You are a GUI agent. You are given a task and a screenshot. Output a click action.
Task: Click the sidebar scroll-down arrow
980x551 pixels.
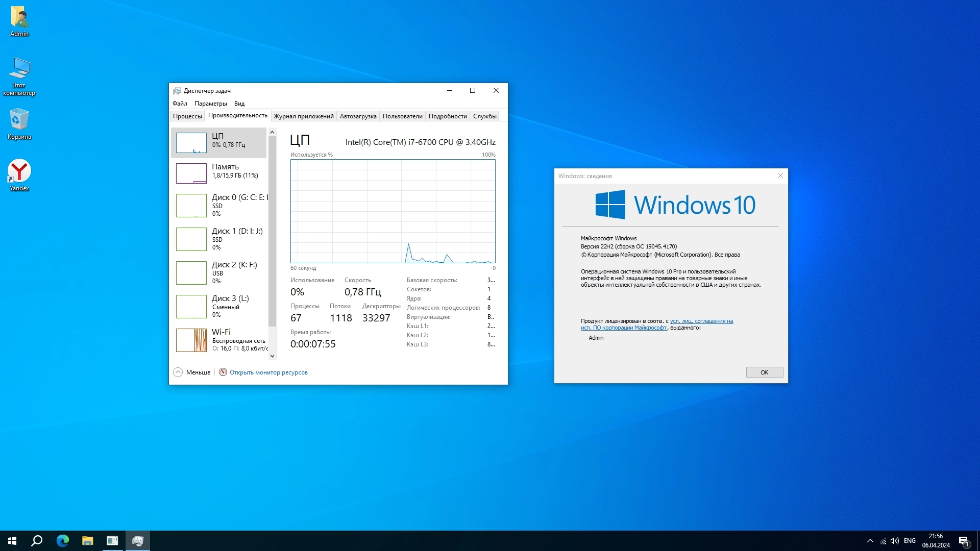tap(272, 356)
